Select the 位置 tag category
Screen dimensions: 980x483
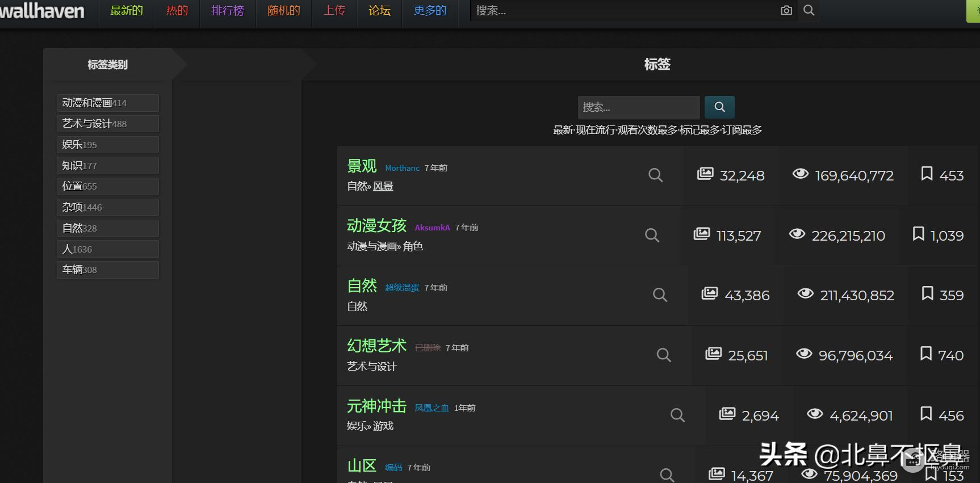point(108,186)
